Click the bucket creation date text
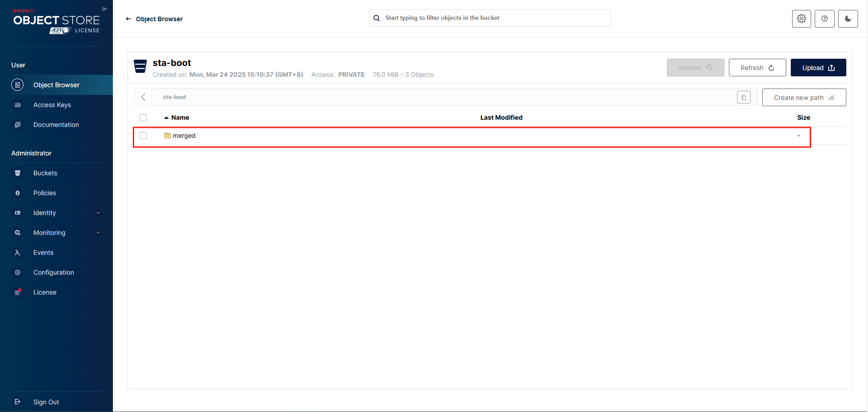868x412 pixels. click(x=246, y=75)
